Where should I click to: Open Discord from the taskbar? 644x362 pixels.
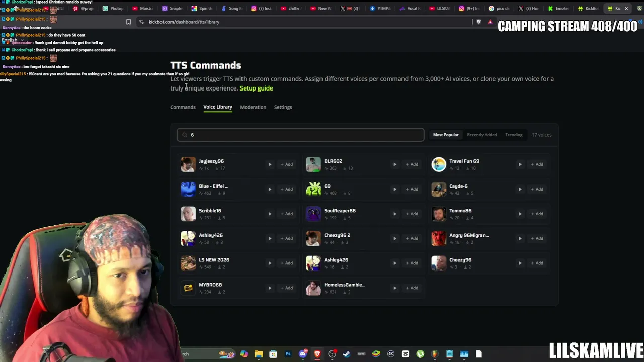click(303, 354)
